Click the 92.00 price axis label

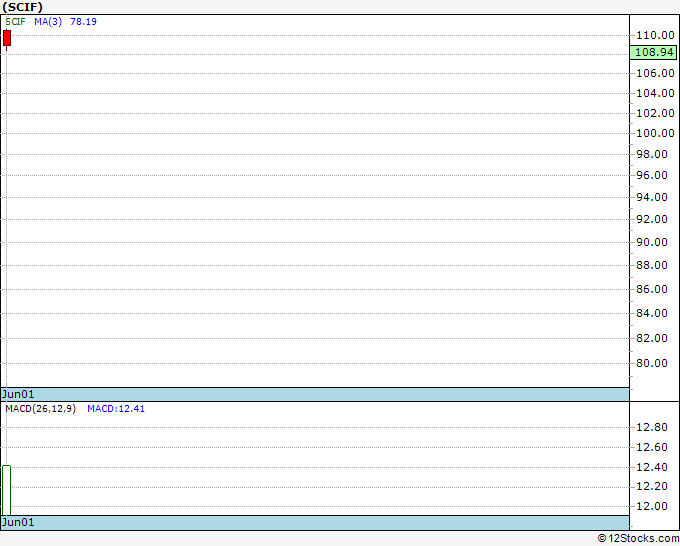651,219
